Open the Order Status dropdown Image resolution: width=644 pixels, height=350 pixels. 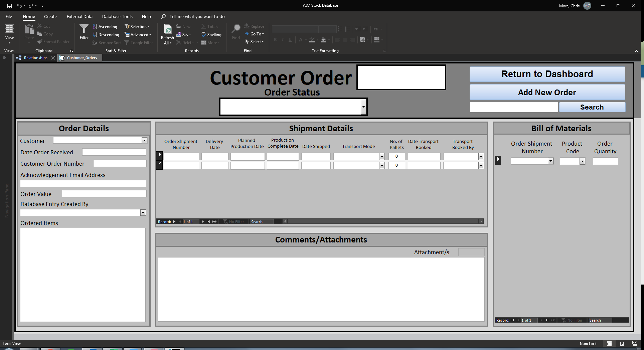point(363,107)
